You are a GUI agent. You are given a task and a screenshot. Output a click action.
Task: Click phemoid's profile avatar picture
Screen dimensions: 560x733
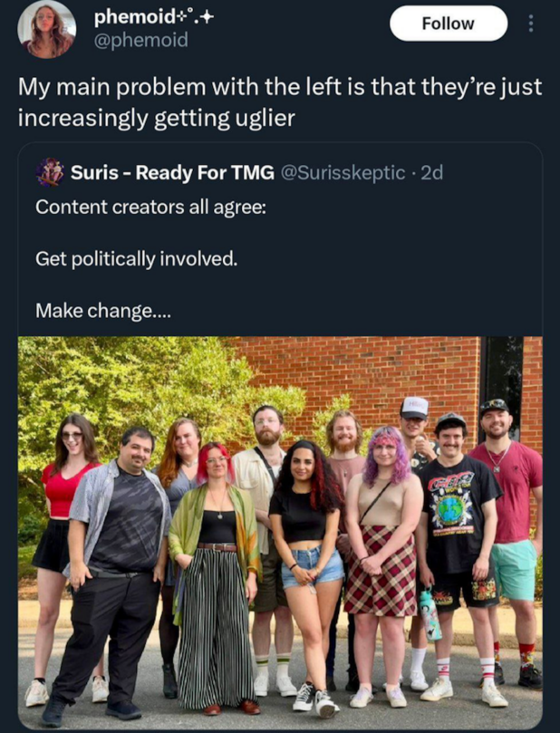47,28
